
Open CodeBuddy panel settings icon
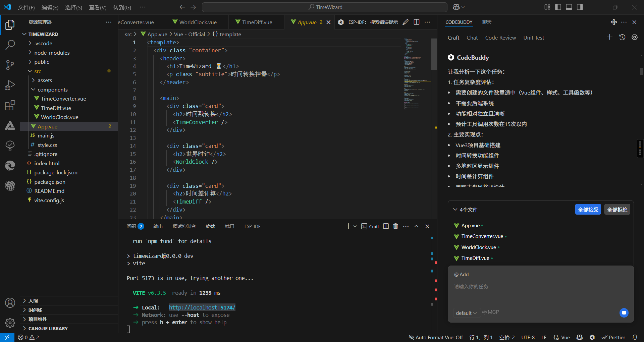coord(635,37)
